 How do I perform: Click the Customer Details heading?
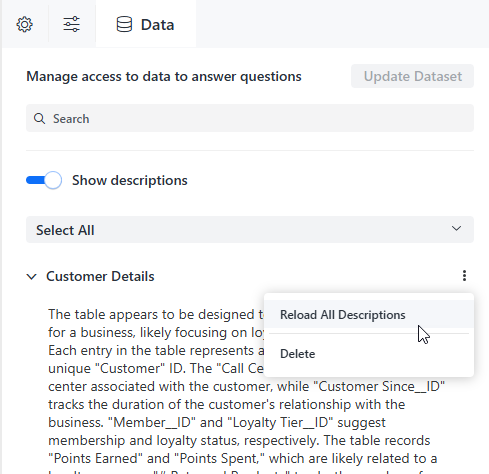100,276
